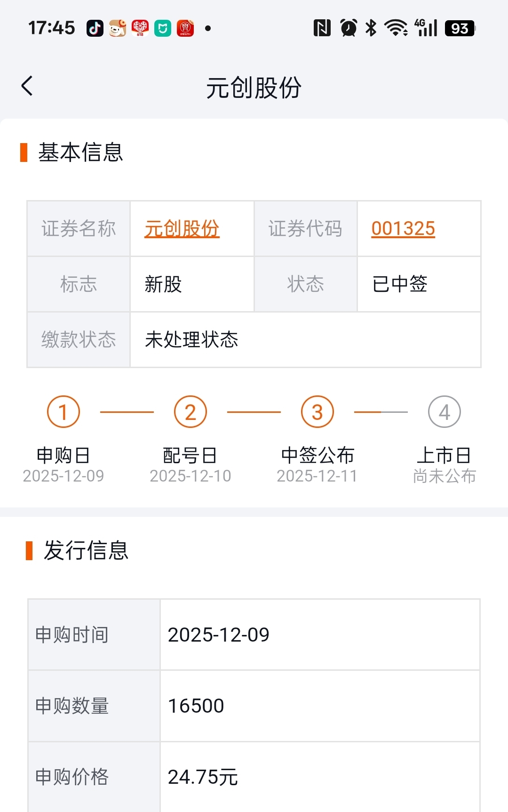508x812 pixels.
Task: Open the 001325 security code link
Action: (403, 229)
